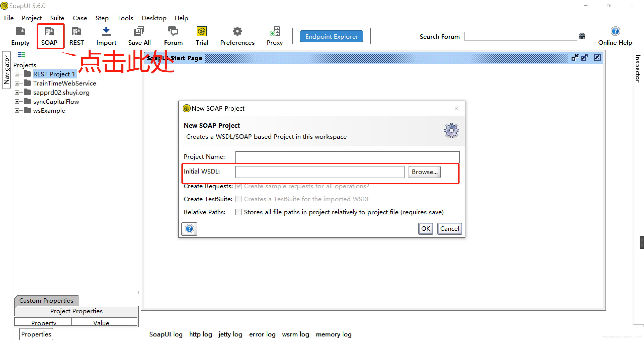Click the Property column header
644x340 pixels.
[43, 322]
